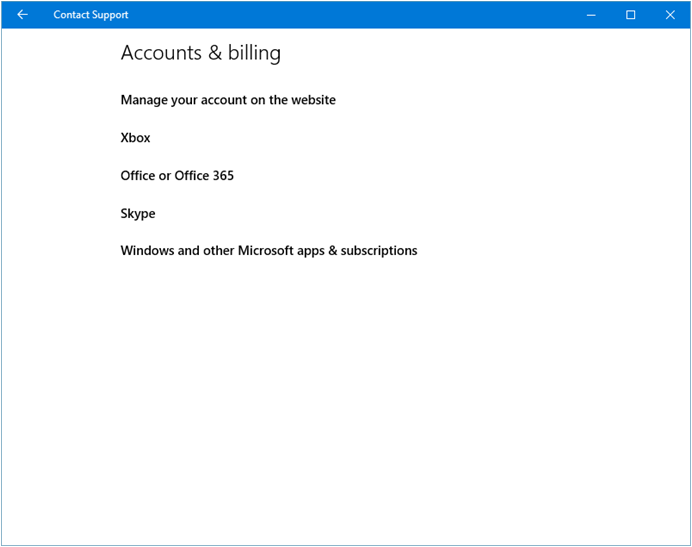Click the Contact Support title text
The image size is (692, 547).
click(x=90, y=15)
